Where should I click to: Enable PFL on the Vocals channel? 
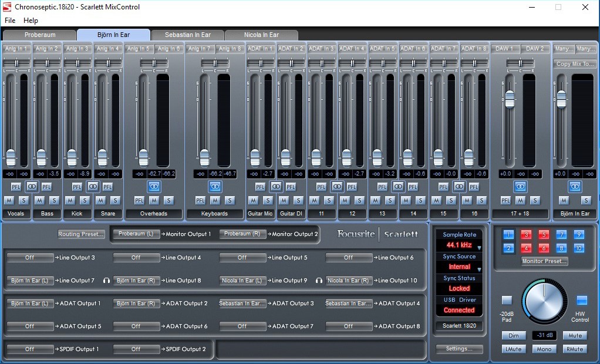pos(16,187)
